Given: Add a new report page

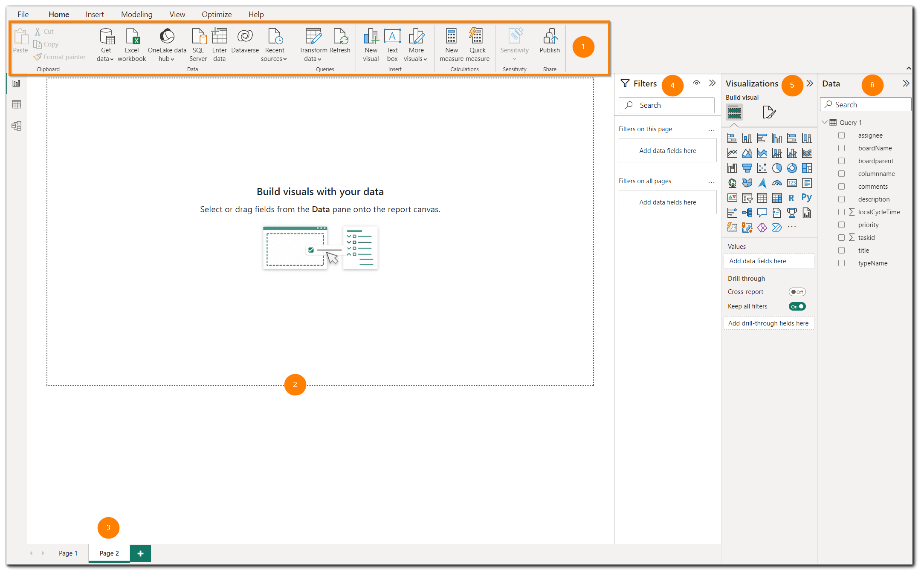Looking at the screenshot, I should (140, 553).
